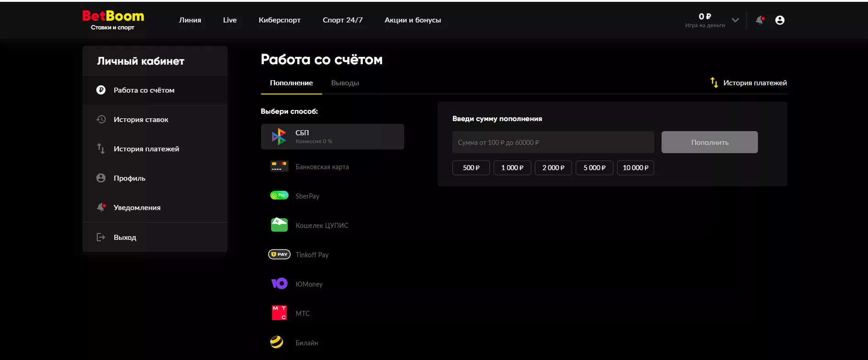Click the BetBoom logo

click(x=113, y=20)
